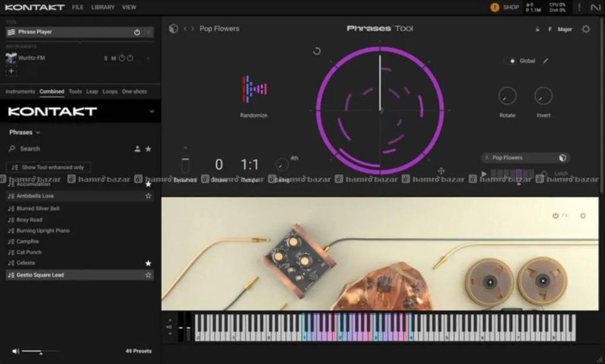Open the Phrases Tool settings gear

tap(586, 29)
